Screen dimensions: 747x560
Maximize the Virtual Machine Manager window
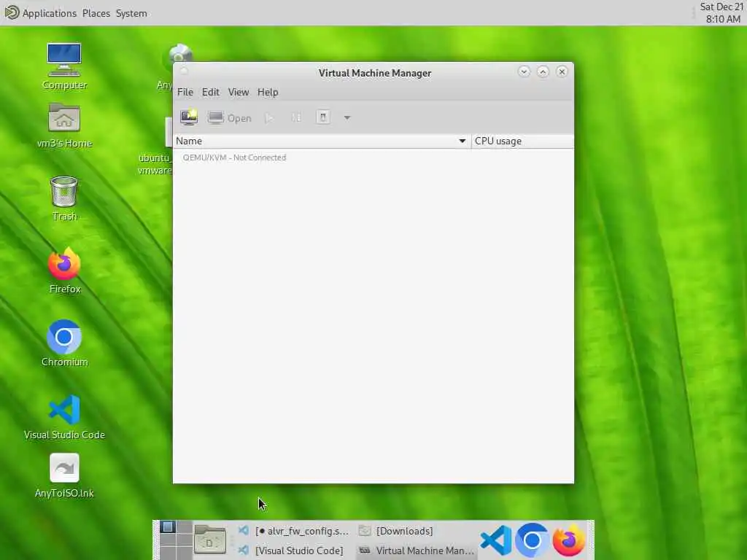(x=543, y=71)
